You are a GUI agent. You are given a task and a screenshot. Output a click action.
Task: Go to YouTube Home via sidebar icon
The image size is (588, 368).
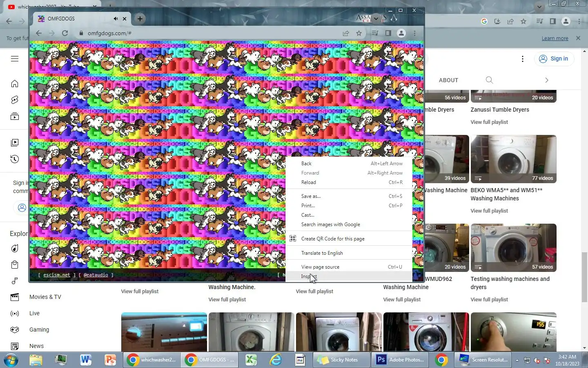(x=15, y=84)
